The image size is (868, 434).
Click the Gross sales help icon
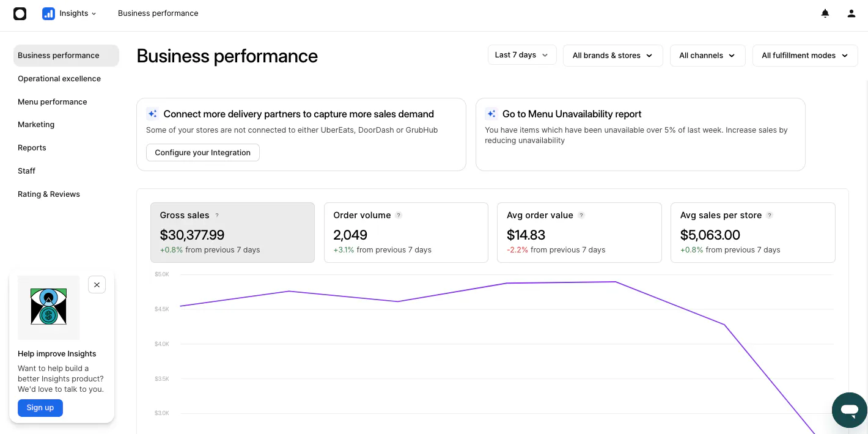tap(217, 215)
